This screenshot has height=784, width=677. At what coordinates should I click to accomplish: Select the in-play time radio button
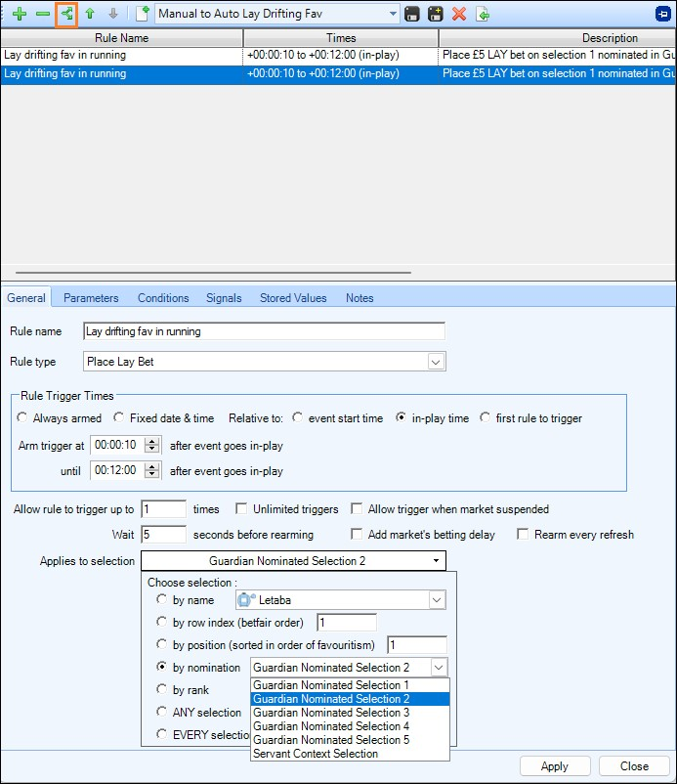[401, 417]
